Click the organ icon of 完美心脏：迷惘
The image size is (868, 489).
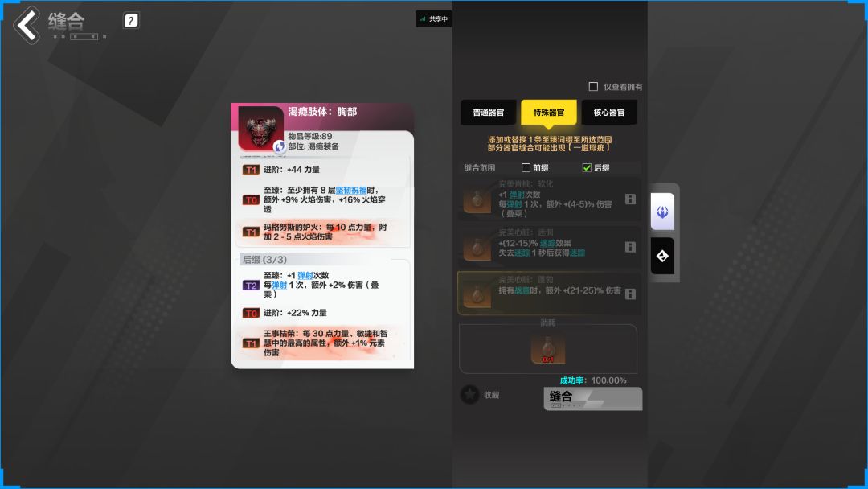pyautogui.click(x=477, y=247)
